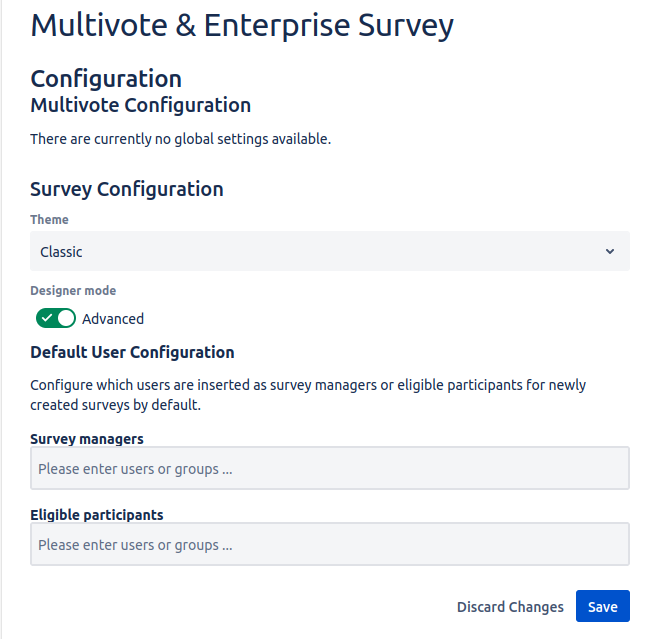Click the Theme field label
659x639 pixels.
tap(49, 219)
